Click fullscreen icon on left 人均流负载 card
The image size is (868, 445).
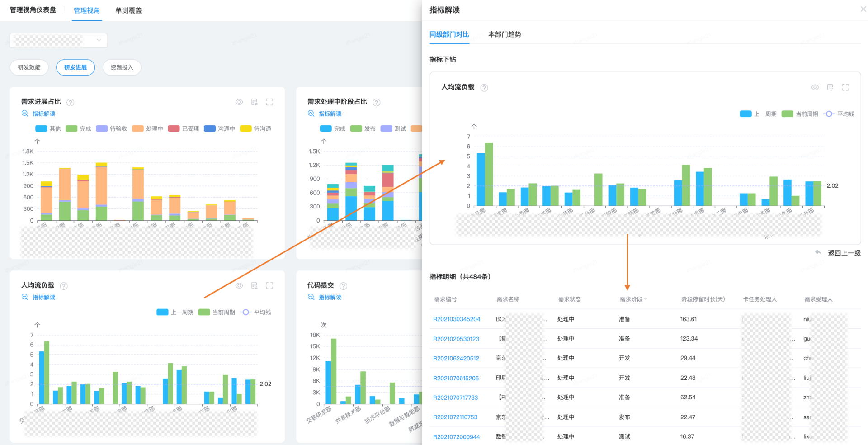pos(269,286)
